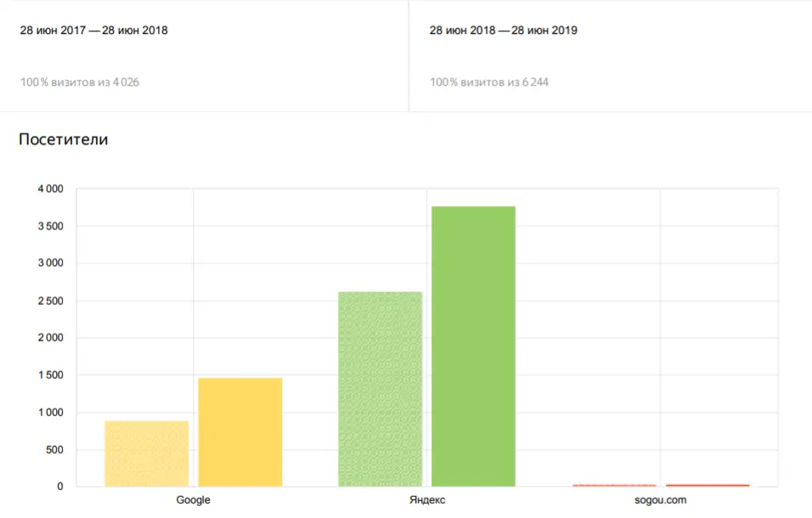
Task: Click the light yellow Google bar for 2017–2018
Action: pyautogui.click(x=147, y=453)
